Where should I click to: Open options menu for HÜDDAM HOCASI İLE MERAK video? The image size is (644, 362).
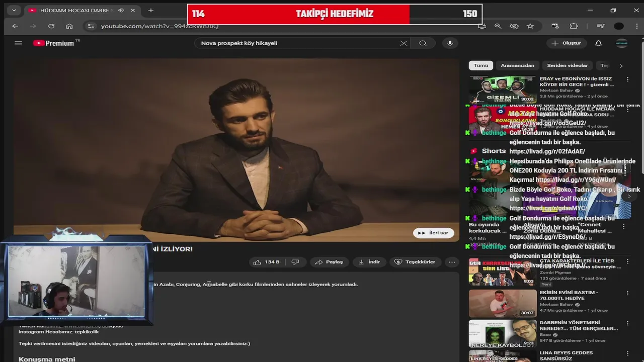(627, 110)
